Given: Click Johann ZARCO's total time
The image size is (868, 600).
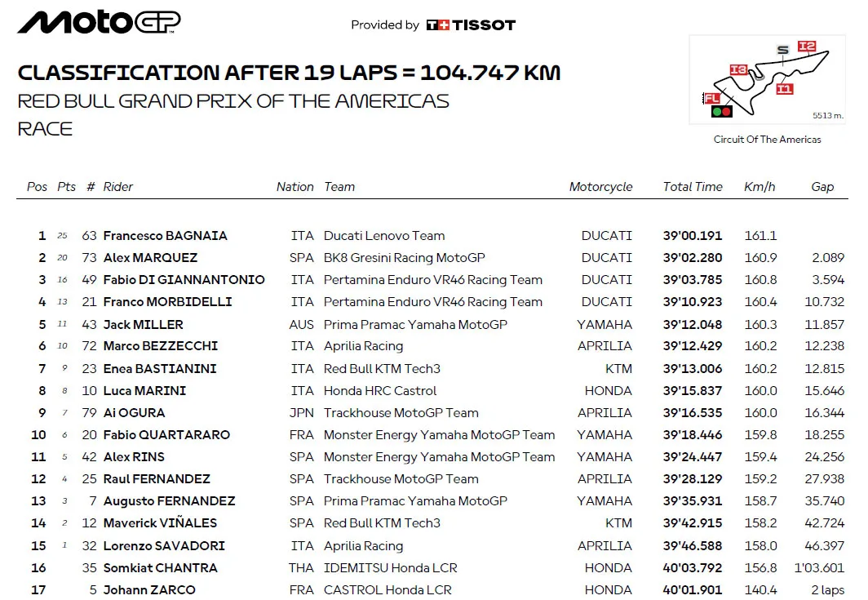Looking at the screenshot, I should (x=693, y=590).
